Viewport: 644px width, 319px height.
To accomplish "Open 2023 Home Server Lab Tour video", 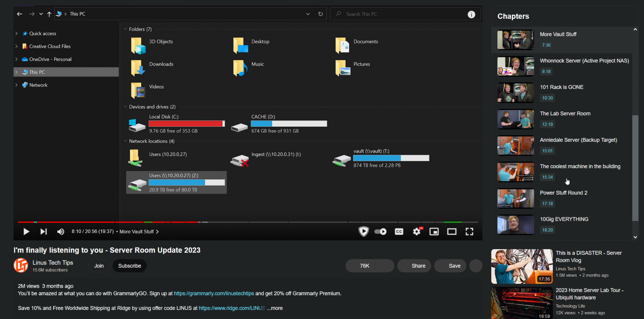I will point(522,303).
